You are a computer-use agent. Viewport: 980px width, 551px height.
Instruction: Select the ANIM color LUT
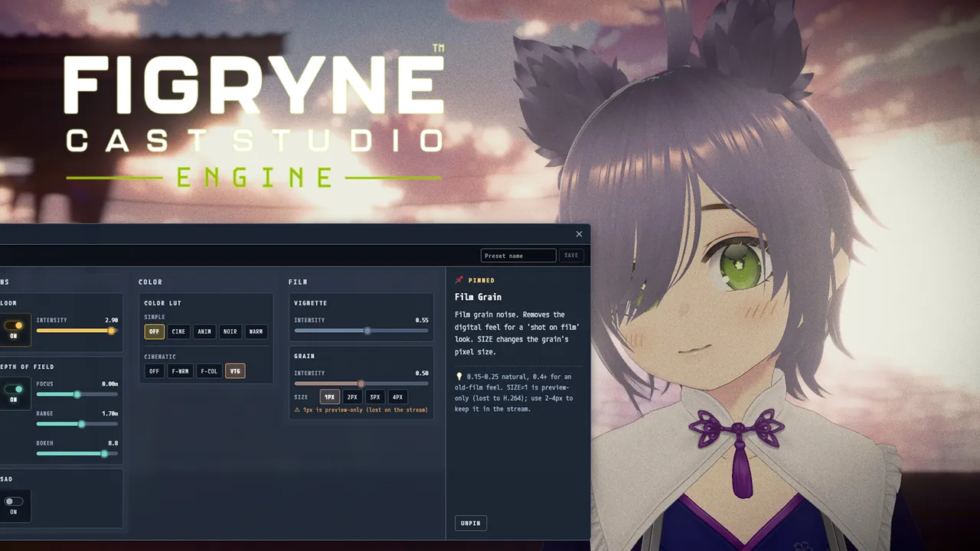click(x=204, y=331)
